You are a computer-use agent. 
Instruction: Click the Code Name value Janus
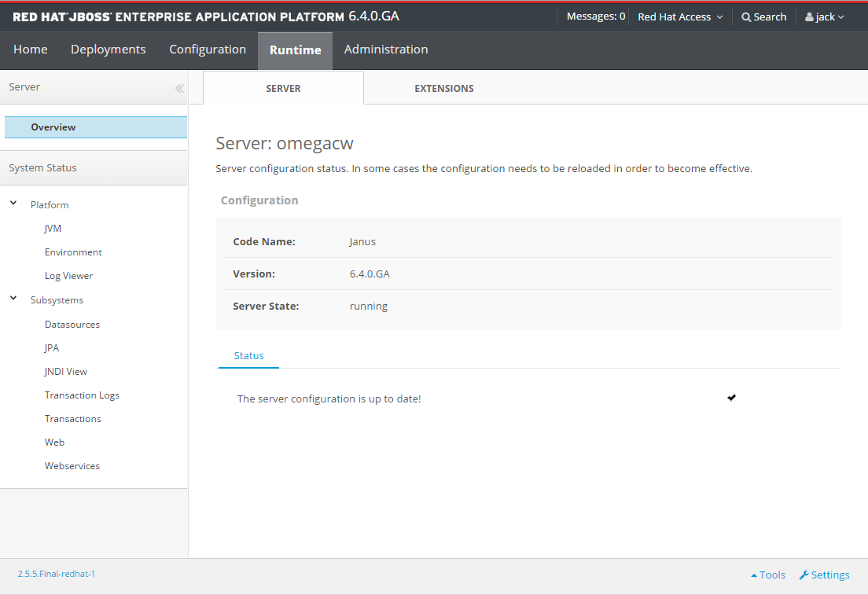click(x=362, y=242)
